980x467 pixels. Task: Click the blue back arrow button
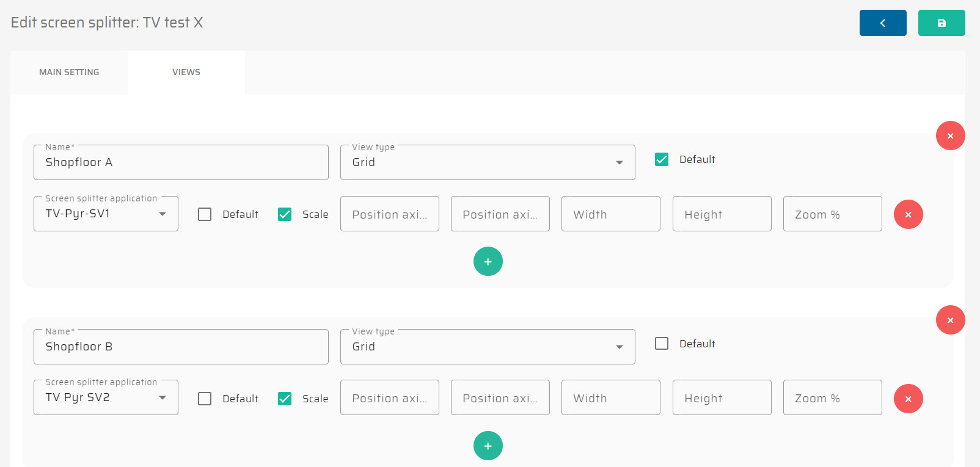tap(882, 23)
